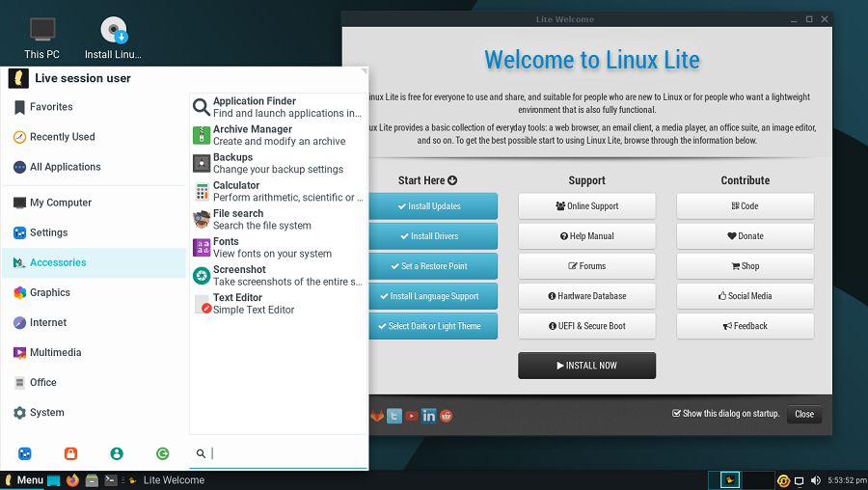Click Select Dark or Light Theme

(433, 326)
